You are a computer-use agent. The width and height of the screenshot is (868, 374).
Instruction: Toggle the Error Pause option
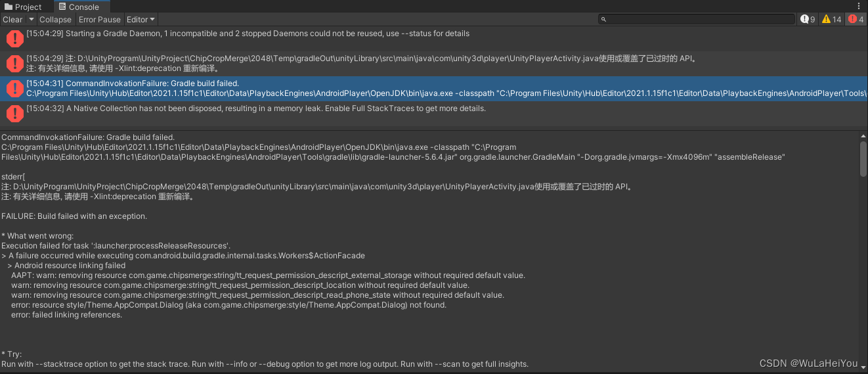coord(100,20)
